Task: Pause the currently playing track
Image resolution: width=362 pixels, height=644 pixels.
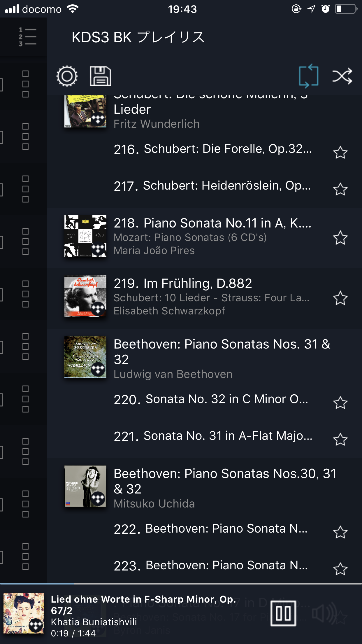Action: [283, 613]
